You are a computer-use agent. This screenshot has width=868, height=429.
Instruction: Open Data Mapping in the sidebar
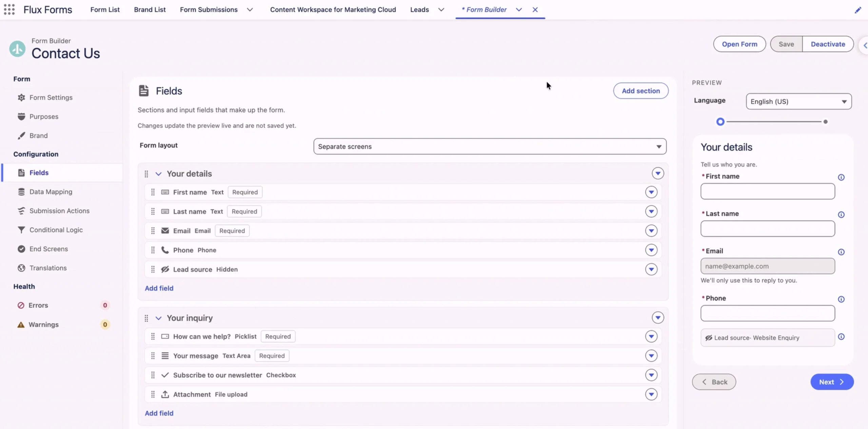(x=51, y=192)
